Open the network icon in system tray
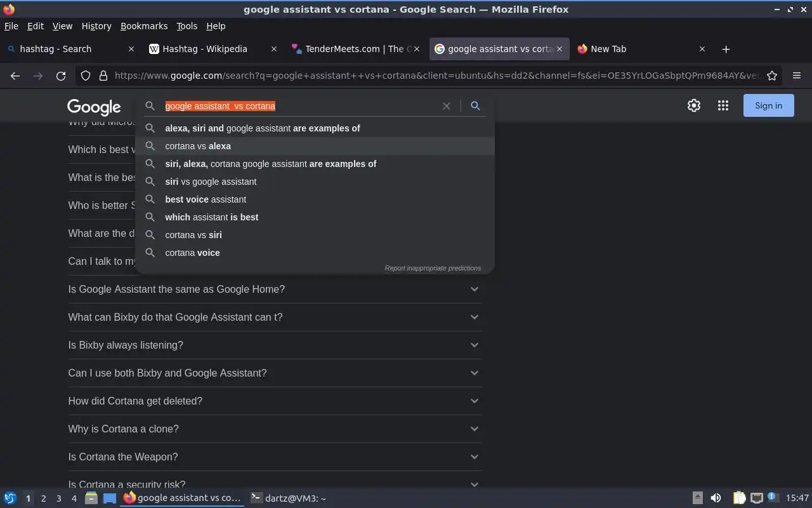This screenshot has width=812, height=508. 756,498
